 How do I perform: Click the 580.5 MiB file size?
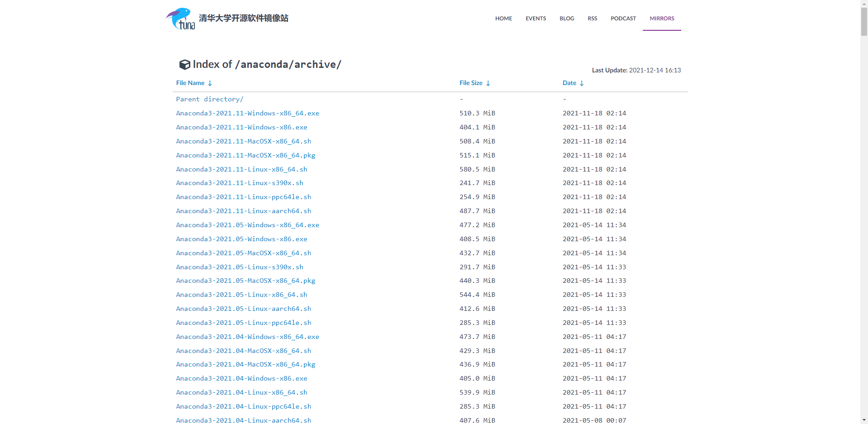pyautogui.click(x=477, y=169)
